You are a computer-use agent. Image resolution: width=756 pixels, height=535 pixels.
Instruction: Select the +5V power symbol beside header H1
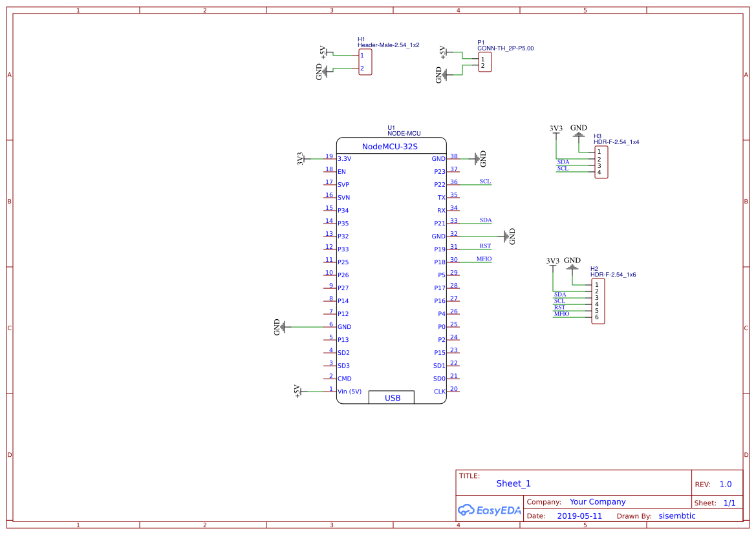[x=325, y=52]
